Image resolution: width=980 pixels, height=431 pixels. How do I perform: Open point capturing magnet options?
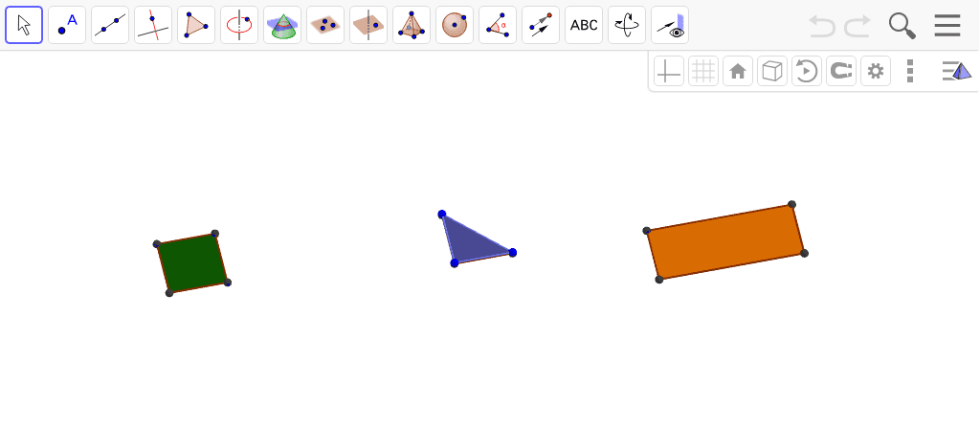[x=841, y=71]
